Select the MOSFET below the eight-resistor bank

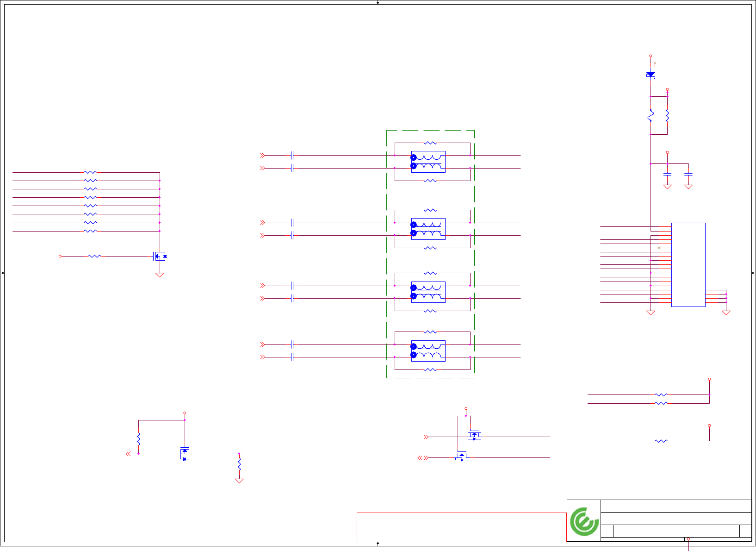click(x=160, y=256)
